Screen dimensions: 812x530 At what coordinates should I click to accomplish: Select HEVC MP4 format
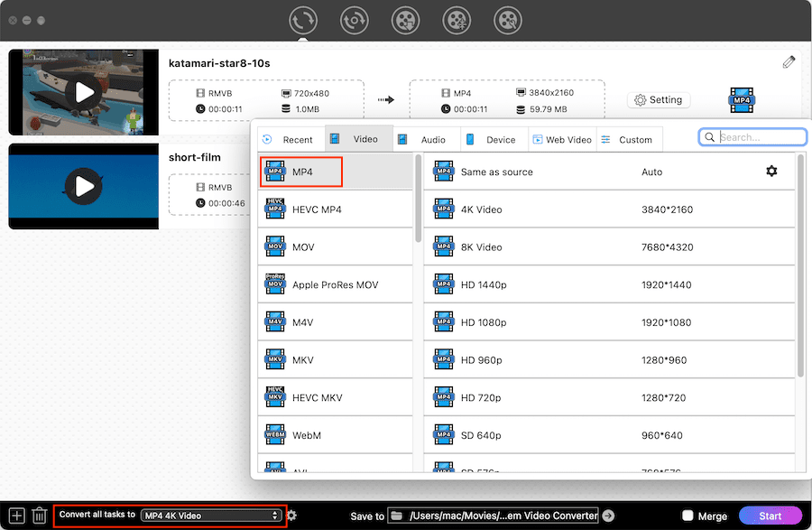(x=335, y=209)
